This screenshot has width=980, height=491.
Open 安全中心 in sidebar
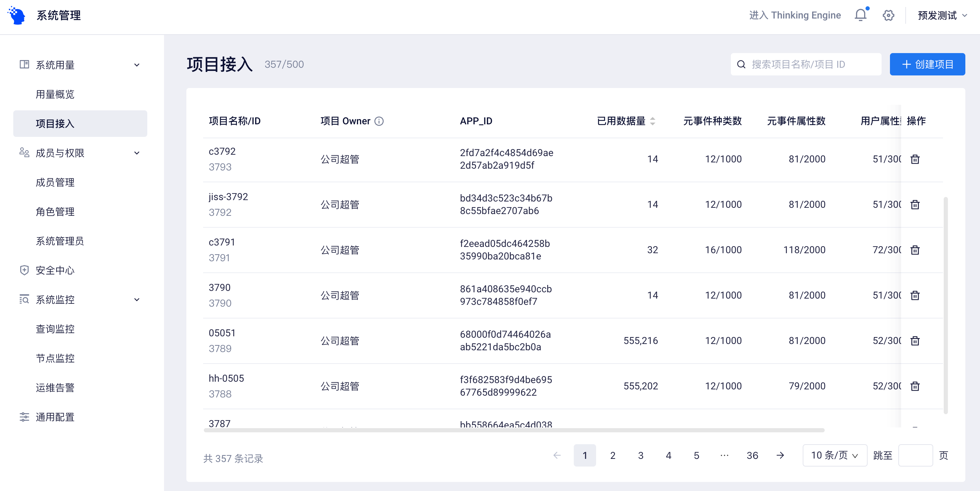(x=55, y=270)
